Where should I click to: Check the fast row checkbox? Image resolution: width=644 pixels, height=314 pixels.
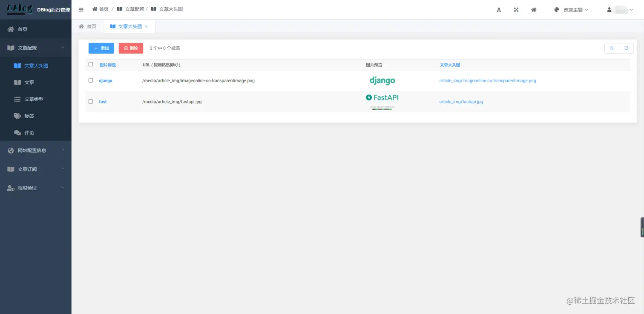tap(91, 101)
